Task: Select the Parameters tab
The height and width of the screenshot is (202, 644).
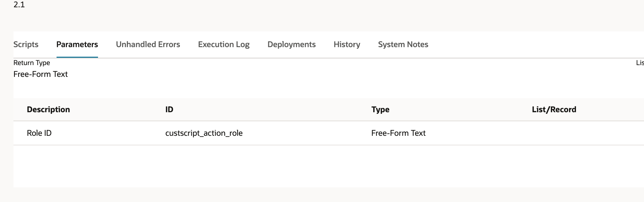Action: [x=77, y=44]
